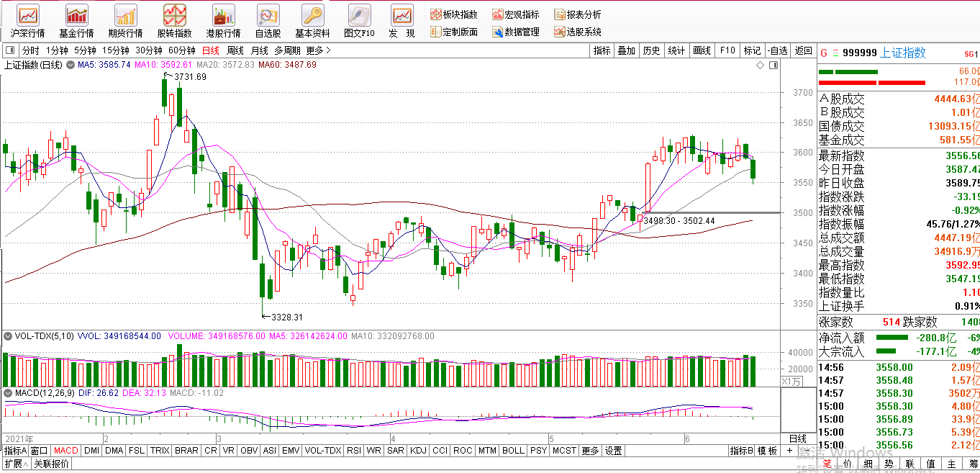Image resolution: width=980 pixels, height=473 pixels.
Task: Expand the 更多 indicator list at bottom
Action: [x=590, y=450]
